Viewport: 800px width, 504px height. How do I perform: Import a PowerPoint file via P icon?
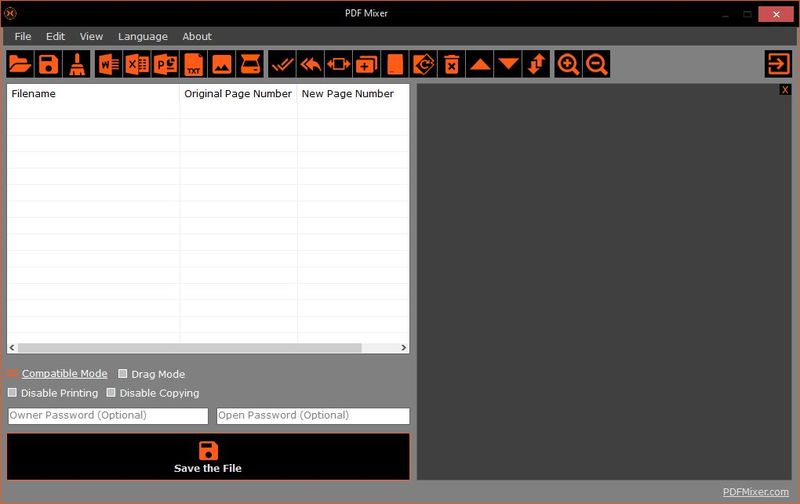165,64
